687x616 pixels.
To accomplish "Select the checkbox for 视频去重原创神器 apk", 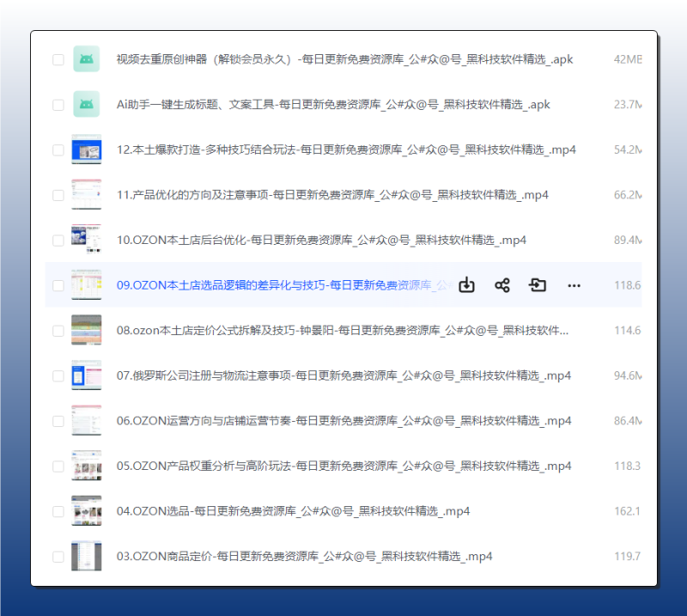I will pyautogui.click(x=58, y=58).
